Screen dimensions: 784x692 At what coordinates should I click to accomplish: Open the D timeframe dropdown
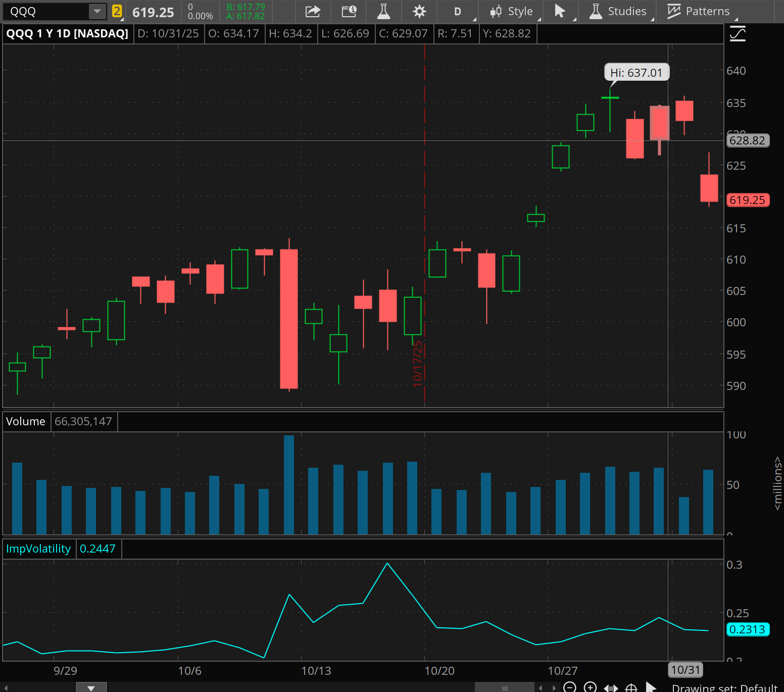tap(458, 11)
